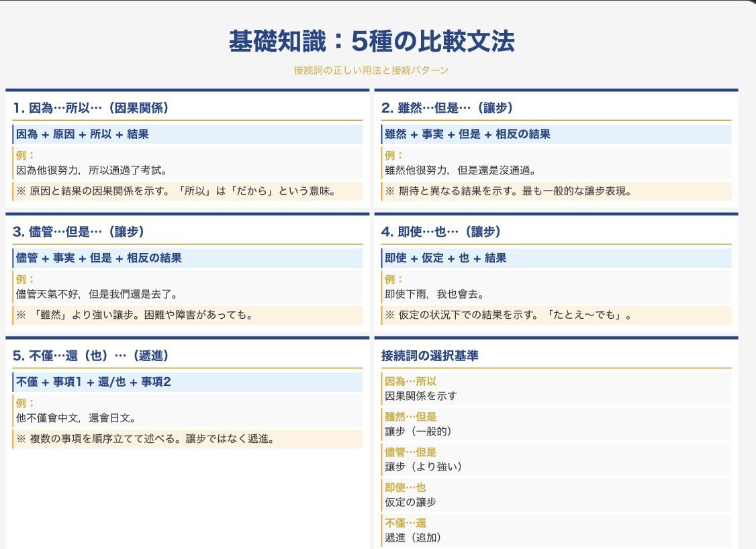Click the example sentence 即使下雨，我也會去
This screenshot has height=549, width=756.
pyautogui.click(x=434, y=294)
